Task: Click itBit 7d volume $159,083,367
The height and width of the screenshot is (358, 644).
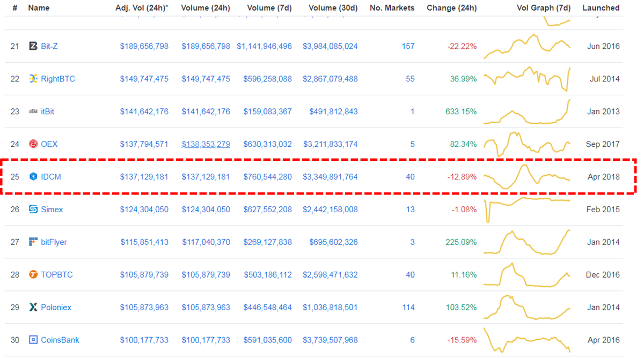Action: (267, 111)
